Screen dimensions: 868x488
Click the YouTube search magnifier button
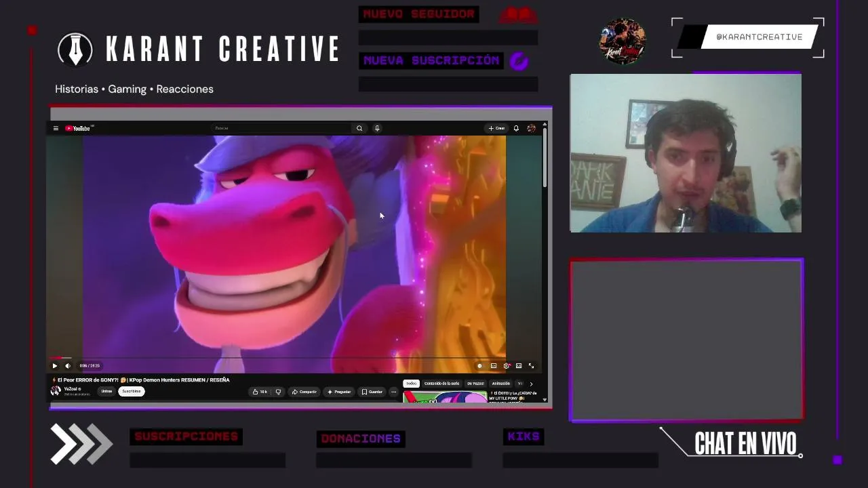click(x=359, y=128)
